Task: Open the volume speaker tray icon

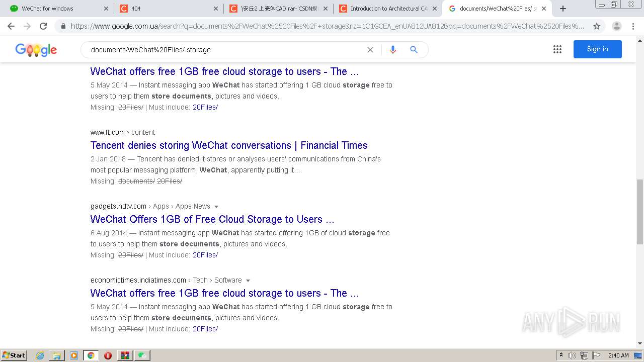Action: 572,355
